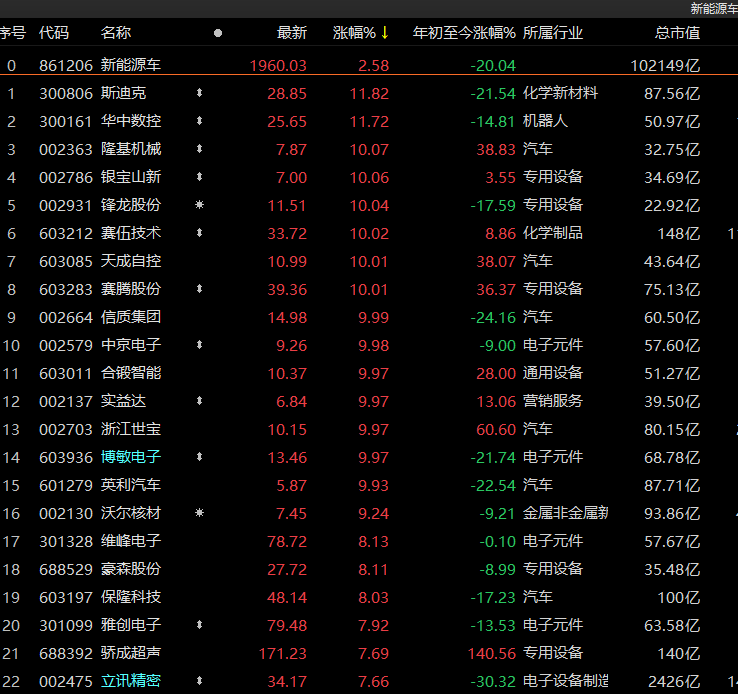
Task: Click the star-shaped marker beside 沃尔核材
Action: pyautogui.click(x=200, y=513)
